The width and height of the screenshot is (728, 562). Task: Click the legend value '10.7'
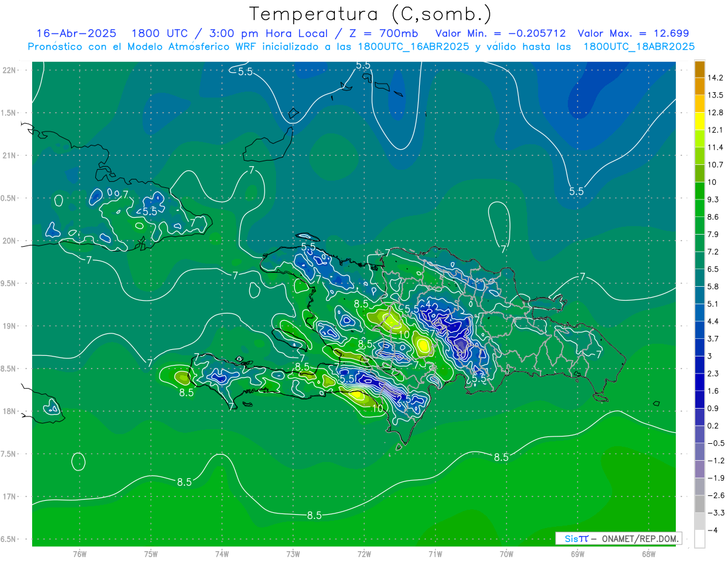point(715,165)
